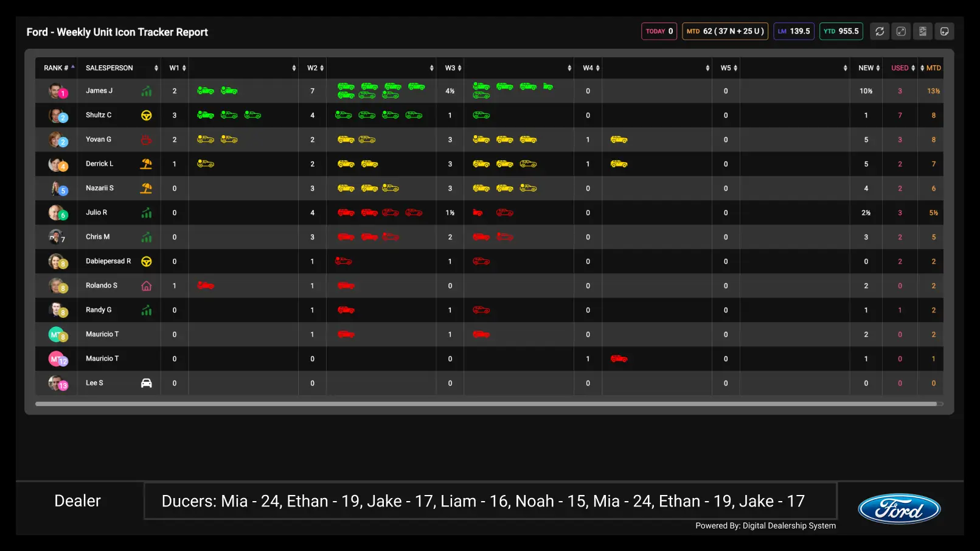Click the first green car in James J's W1

[206, 91]
